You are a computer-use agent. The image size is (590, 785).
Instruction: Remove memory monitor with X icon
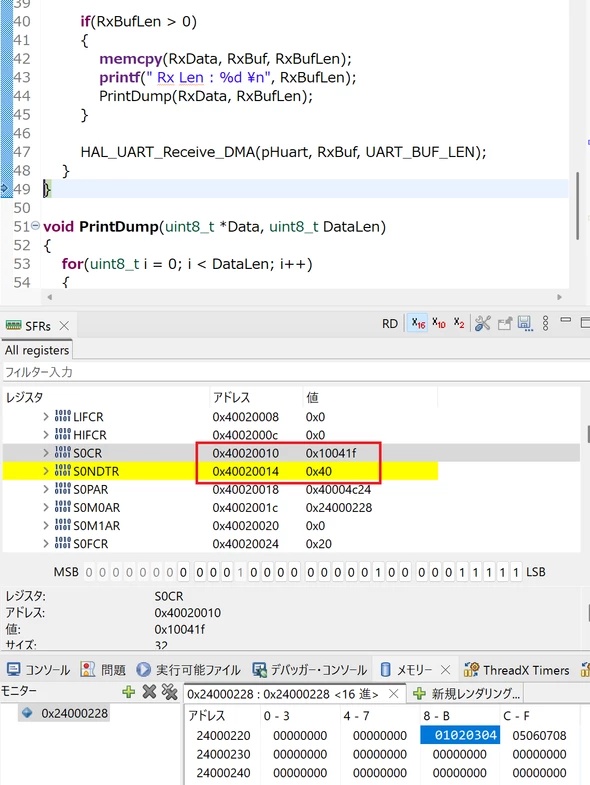pyautogui.click(x=149, y=692)
